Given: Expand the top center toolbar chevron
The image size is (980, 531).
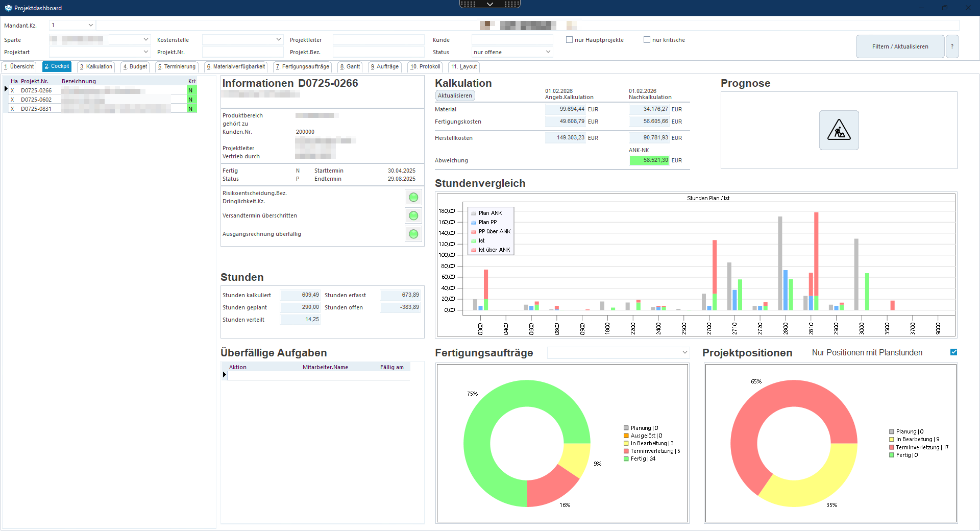Looking at the screenshot, I should (489, 4).
